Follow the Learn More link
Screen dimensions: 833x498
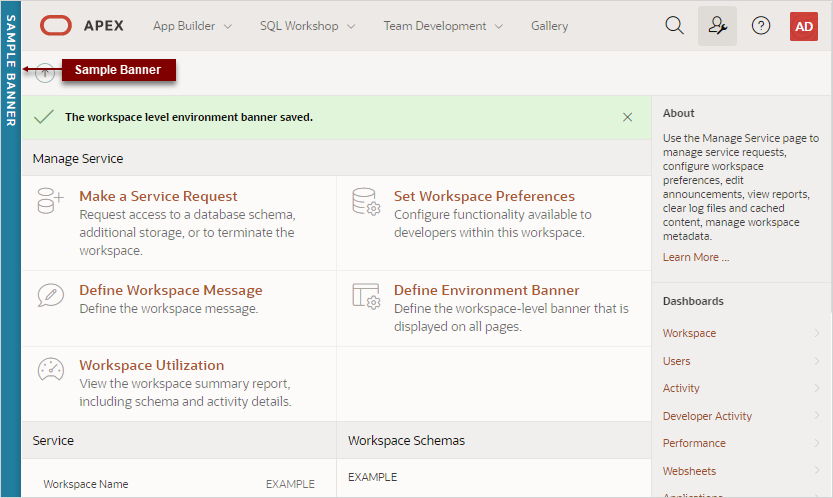695,257
